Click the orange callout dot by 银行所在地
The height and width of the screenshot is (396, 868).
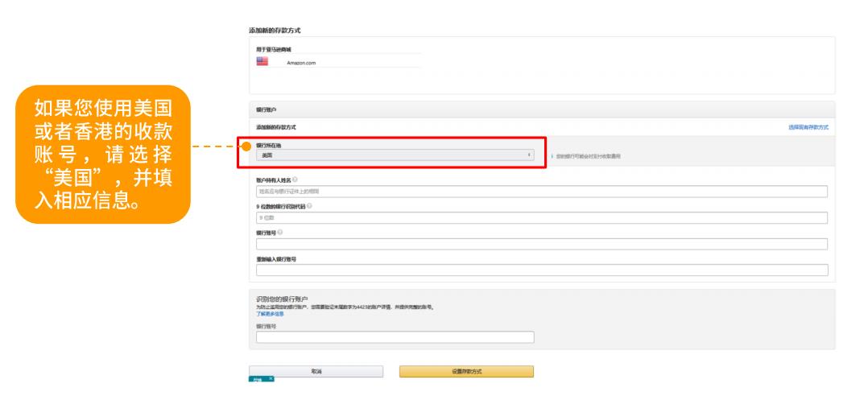click(x=246, y=146)
